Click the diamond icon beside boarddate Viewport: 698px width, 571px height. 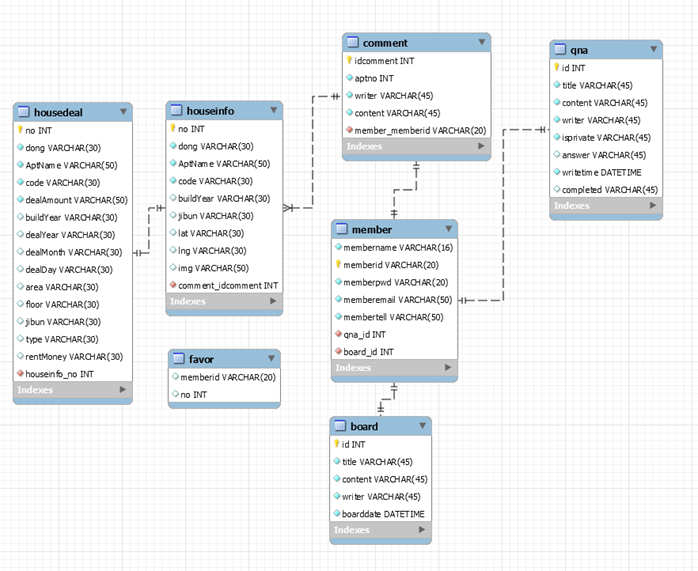(337, 513)
